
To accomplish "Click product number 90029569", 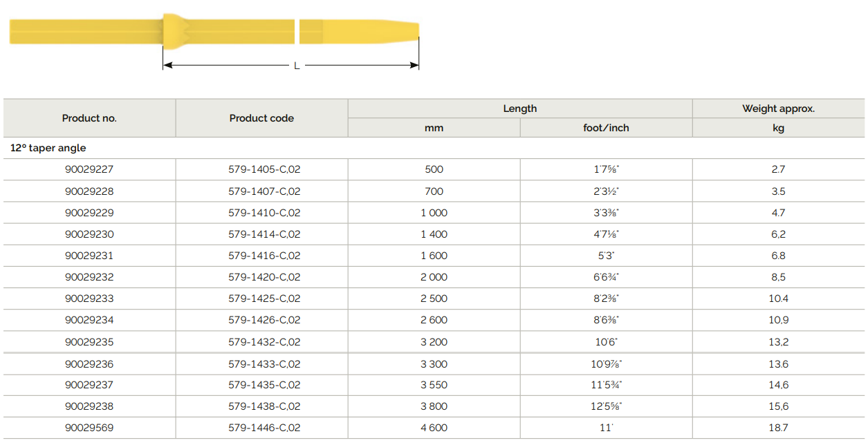I will point(89,428).
